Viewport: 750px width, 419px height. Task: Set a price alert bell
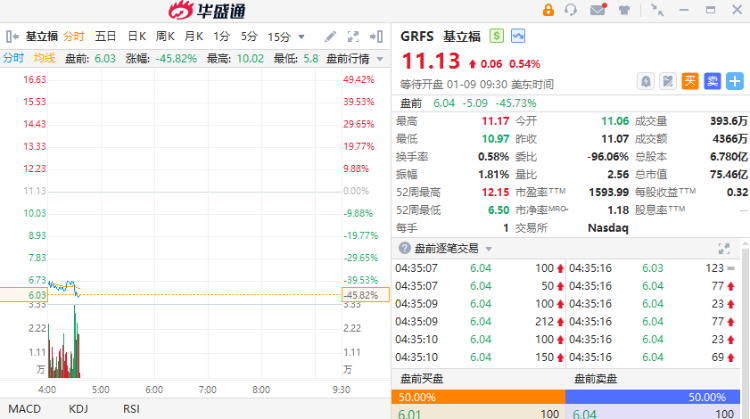pyautogui.click(x=646, y=81)
